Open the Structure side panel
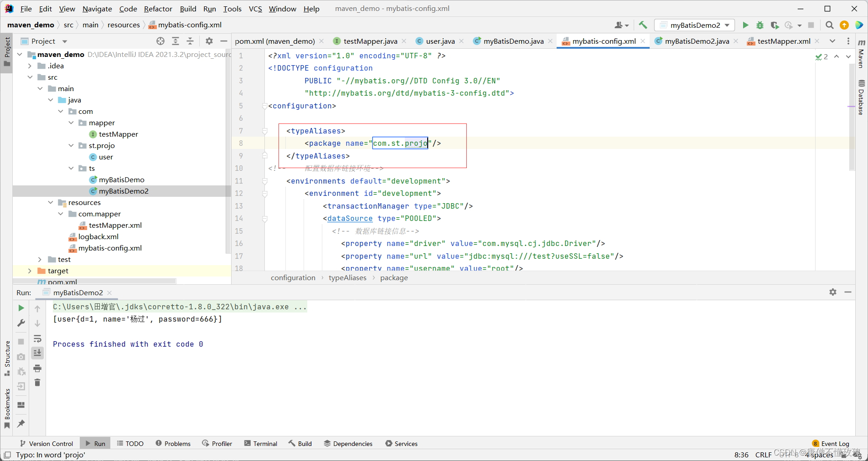The height and width of the screenshot is (461, 868). (7, 359)
